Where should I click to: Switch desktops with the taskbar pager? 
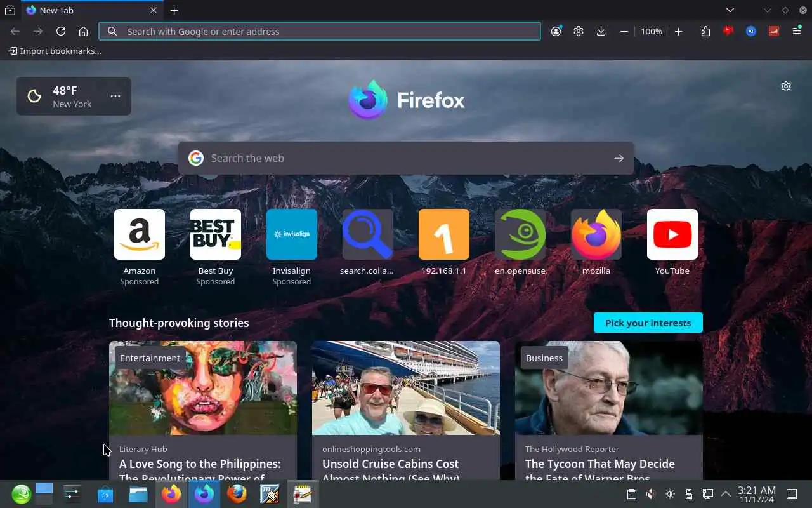tap(44, 494)
